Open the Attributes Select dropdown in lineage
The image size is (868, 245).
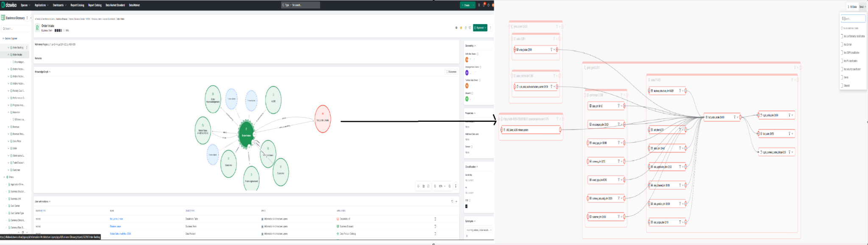click(x=862, y=6)
